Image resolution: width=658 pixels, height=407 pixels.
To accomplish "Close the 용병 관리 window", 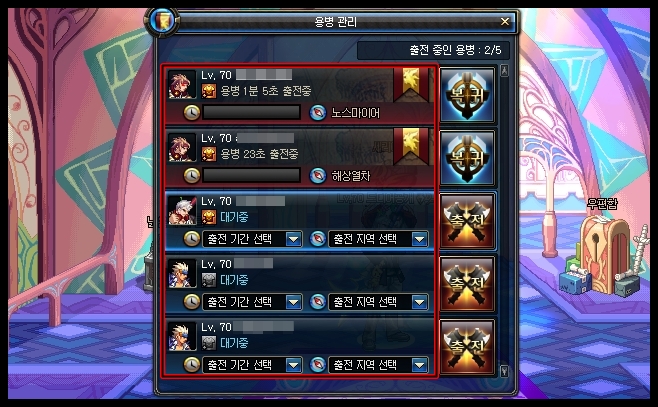I will point(505,21).
